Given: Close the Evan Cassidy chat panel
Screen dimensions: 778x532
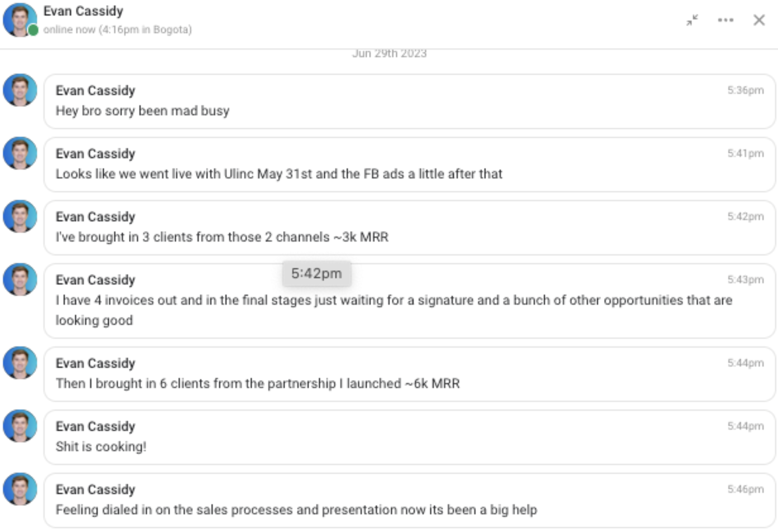Looking at the screenshot, I should pos(759,20).
